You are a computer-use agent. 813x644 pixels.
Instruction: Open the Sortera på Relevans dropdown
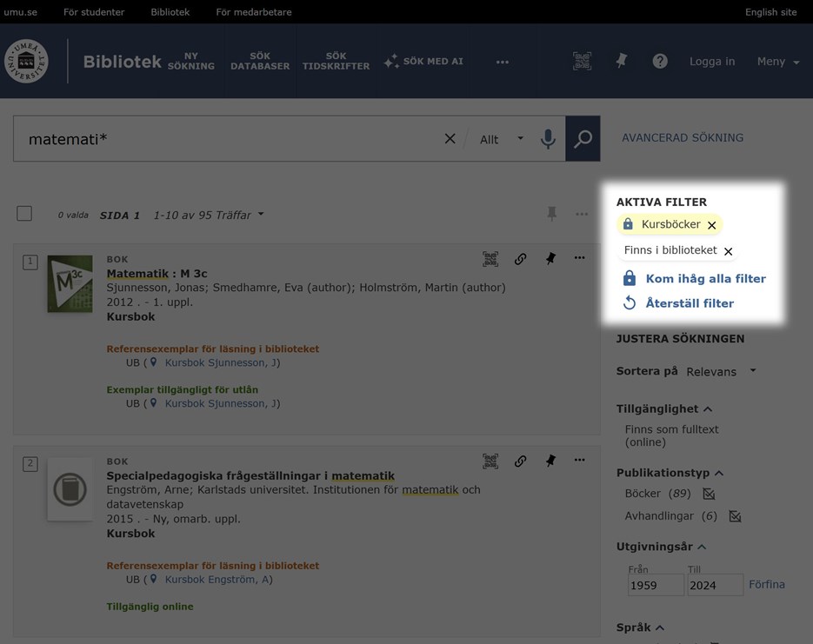721,371
